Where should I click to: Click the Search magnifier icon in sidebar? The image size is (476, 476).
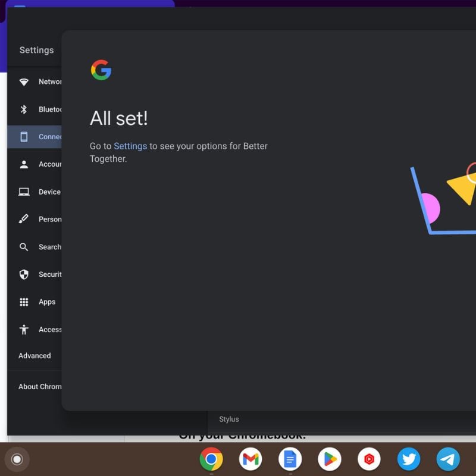pyautogui.click(x=24, y=247)
